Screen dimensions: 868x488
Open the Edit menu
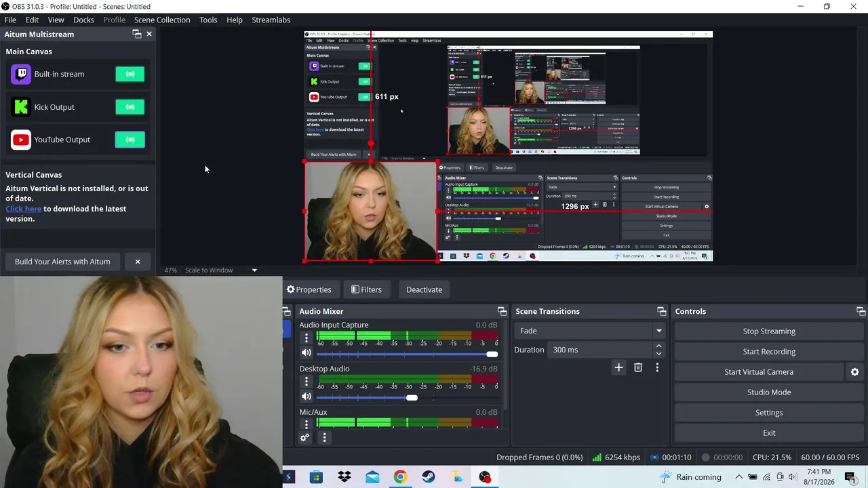pos(32,20)
